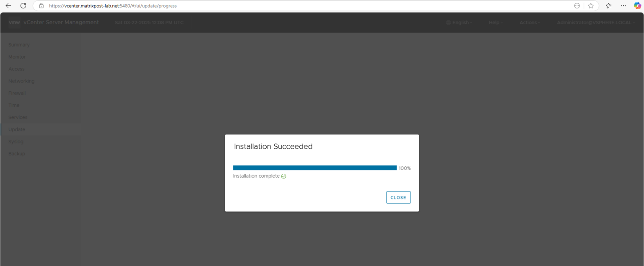
Task: Expand the Actions menu
Action: pos(529,23)
